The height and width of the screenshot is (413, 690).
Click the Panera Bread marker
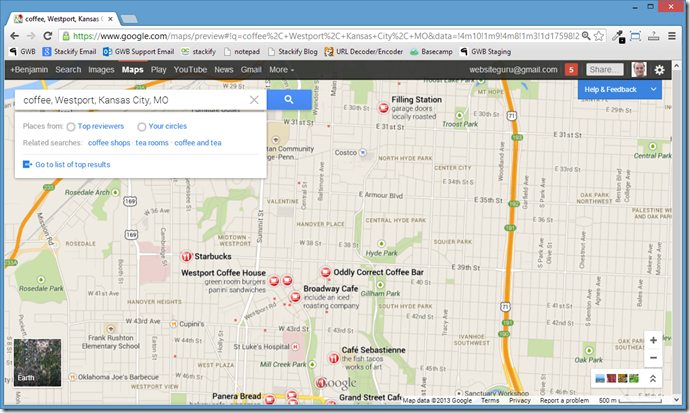[270, 399]
